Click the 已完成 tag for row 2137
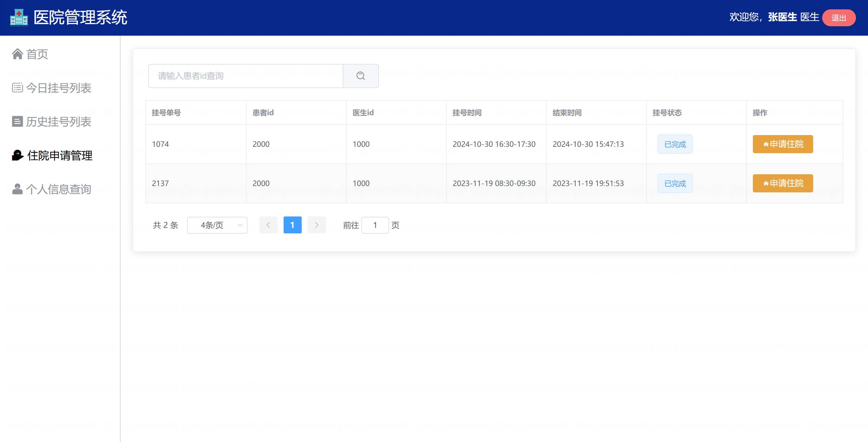The width and height of the screenshot is (868, 442). click(x=675, y=183)
